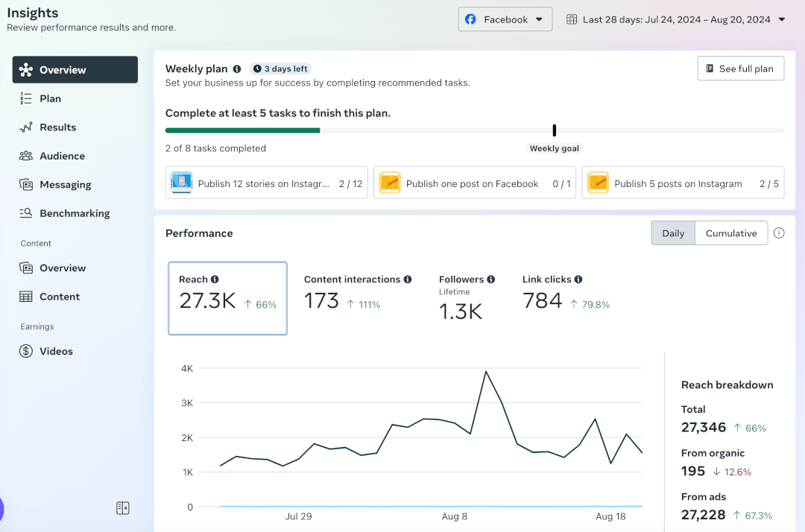805x532 pixels.
Task: Click the 12.6% organic decrease indicator
Action: click(x=732, y=472)
